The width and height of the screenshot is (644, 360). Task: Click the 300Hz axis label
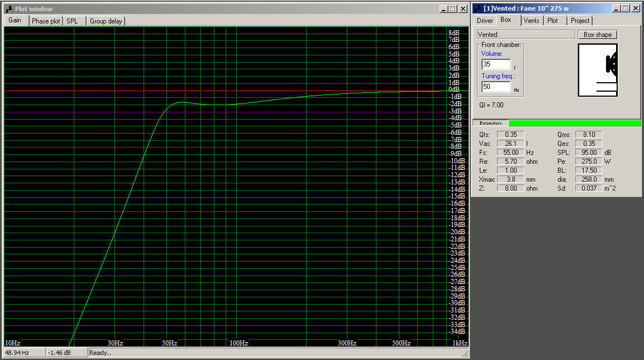(x=347, y=343)
